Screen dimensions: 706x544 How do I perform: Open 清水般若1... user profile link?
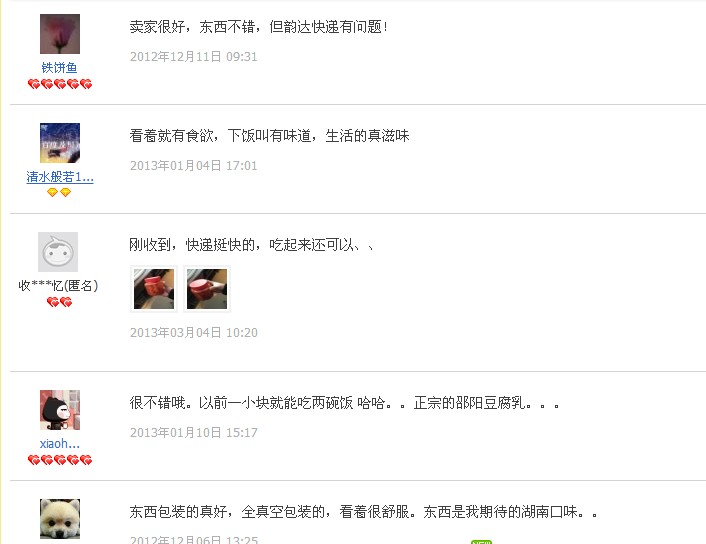[x=60, y=177]
